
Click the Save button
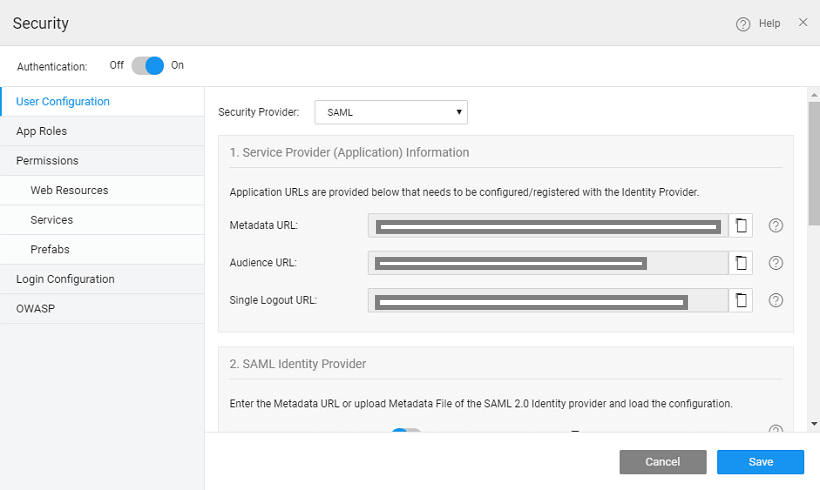coord(760,462)
